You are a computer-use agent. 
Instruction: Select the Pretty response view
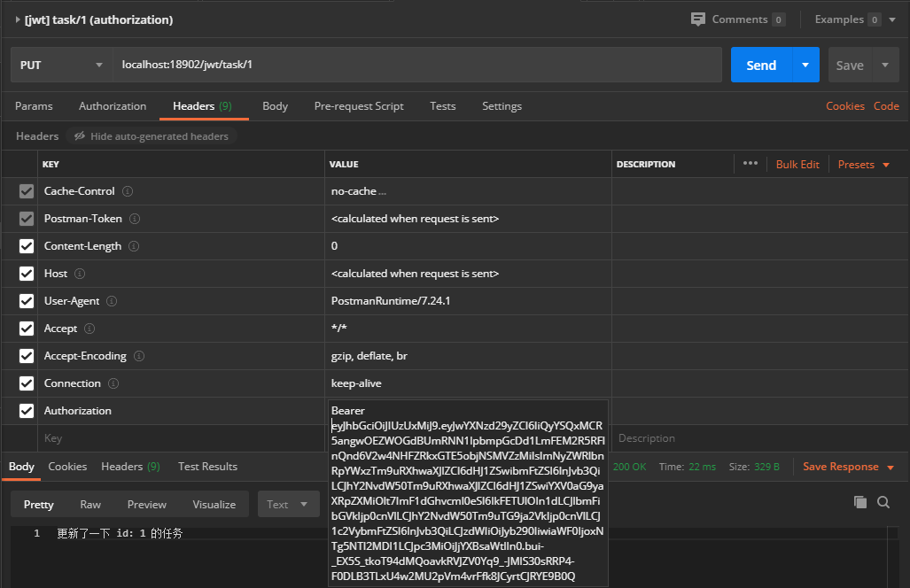pos(39,505)
